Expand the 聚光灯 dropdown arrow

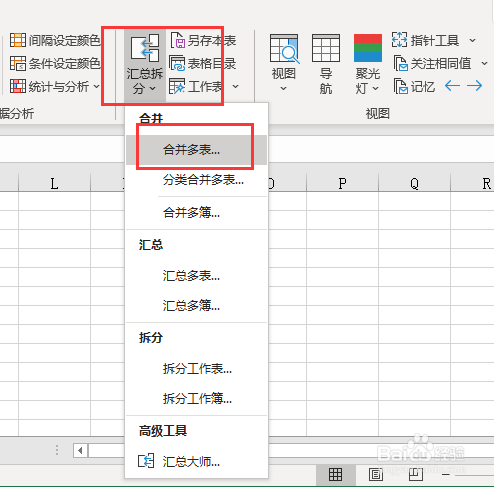click(x=375, y=89)
